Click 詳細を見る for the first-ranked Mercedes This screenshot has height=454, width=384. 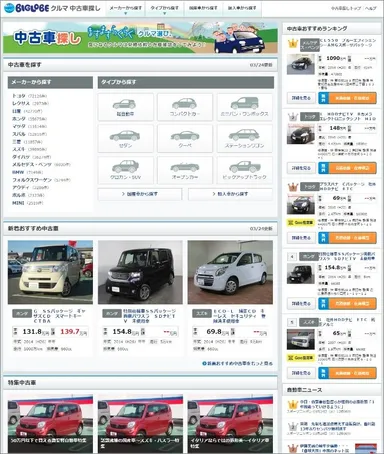coord(301,98)
